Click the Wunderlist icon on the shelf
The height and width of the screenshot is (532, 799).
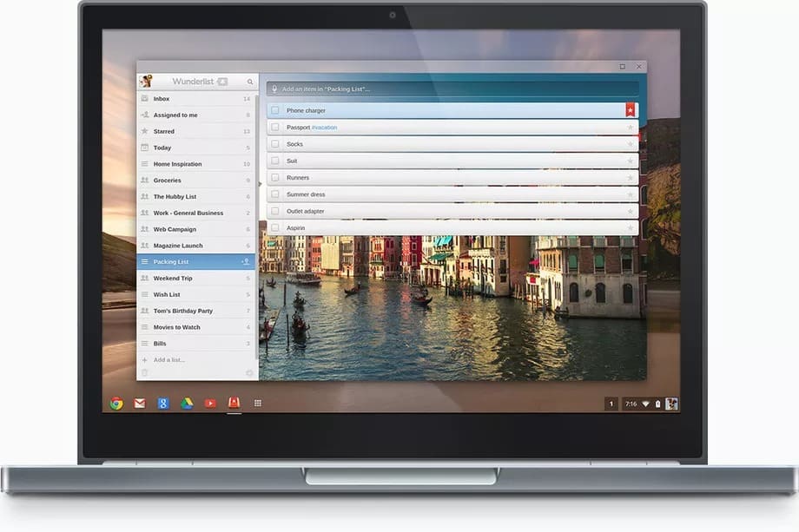coord(234,404)
